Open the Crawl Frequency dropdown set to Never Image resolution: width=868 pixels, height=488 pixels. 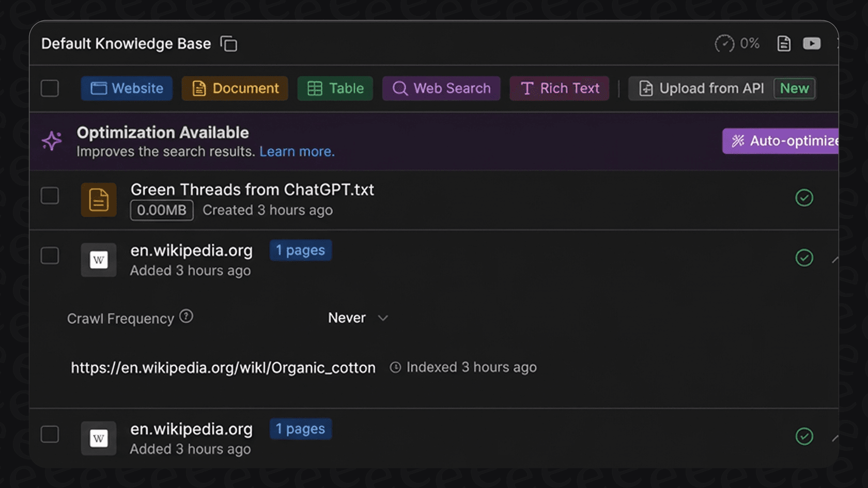[x=358, y=318]
